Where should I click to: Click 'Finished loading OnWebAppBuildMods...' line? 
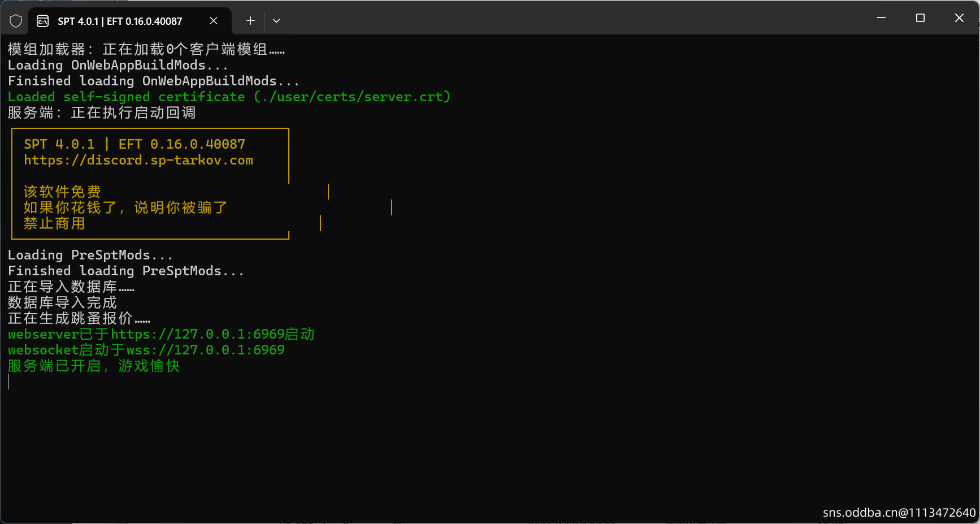[x=153, y=81]
